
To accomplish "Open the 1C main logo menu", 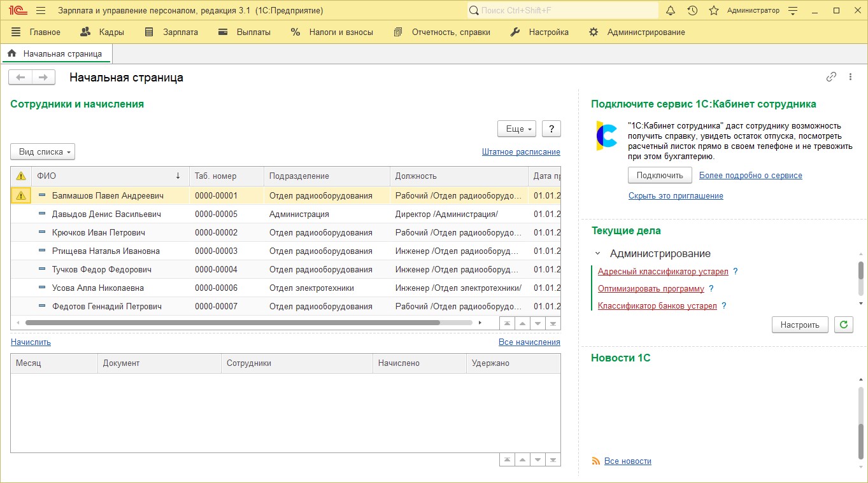I will [18, 11].
